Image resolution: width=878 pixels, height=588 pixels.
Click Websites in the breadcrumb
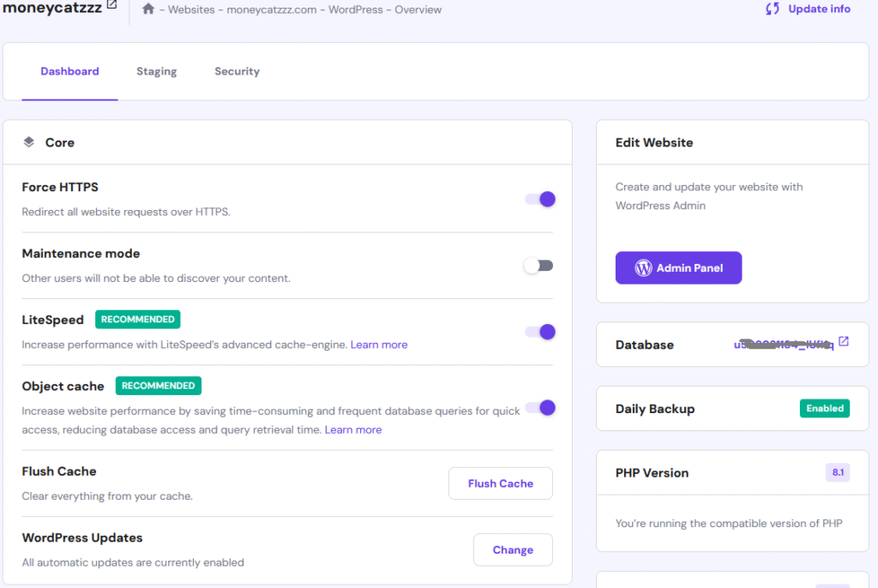[x=191, y=9]
